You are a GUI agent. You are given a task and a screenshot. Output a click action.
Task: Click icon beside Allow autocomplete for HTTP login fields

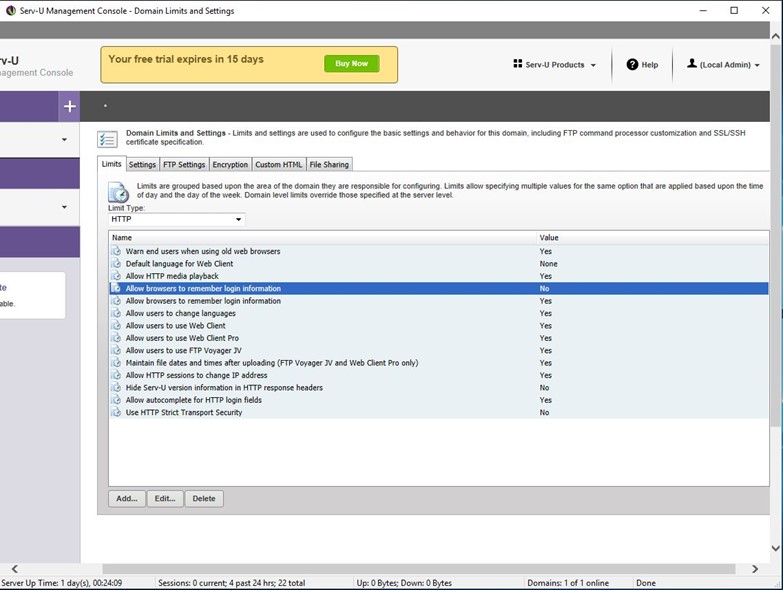point(116,400)
